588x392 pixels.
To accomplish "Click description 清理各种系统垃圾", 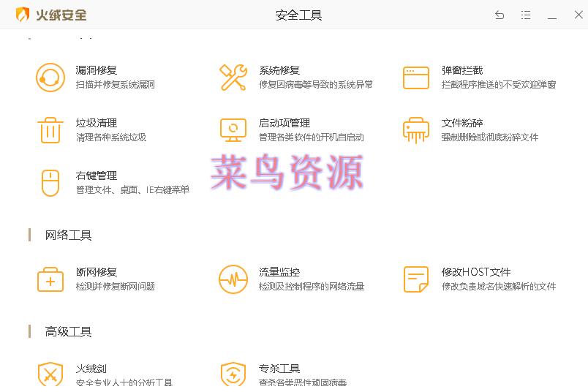I will 111,137.
